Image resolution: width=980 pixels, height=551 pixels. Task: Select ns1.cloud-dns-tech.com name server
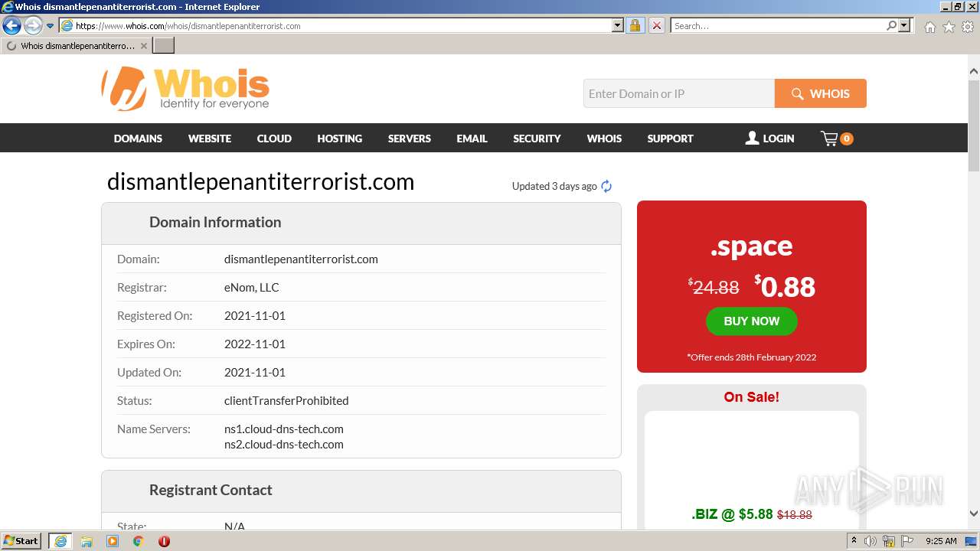(283, 429)
